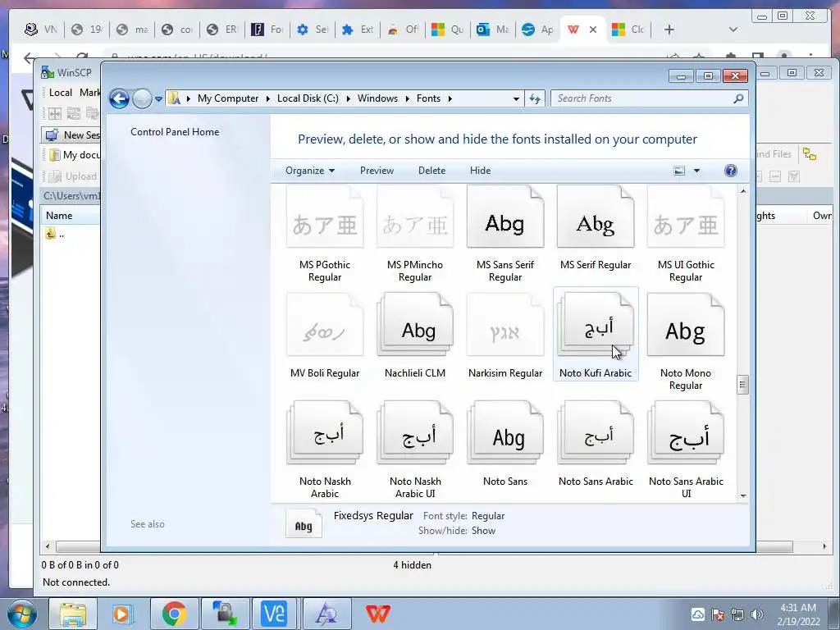840x630 pixels.
Task: Click Preview in the Fonts toolbar
Action: (x=377, y=171)
